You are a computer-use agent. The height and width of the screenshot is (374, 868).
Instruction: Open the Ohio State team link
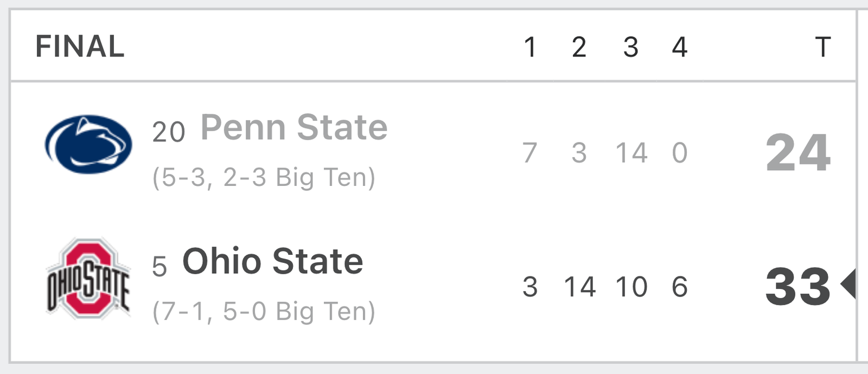coord(272,261)
